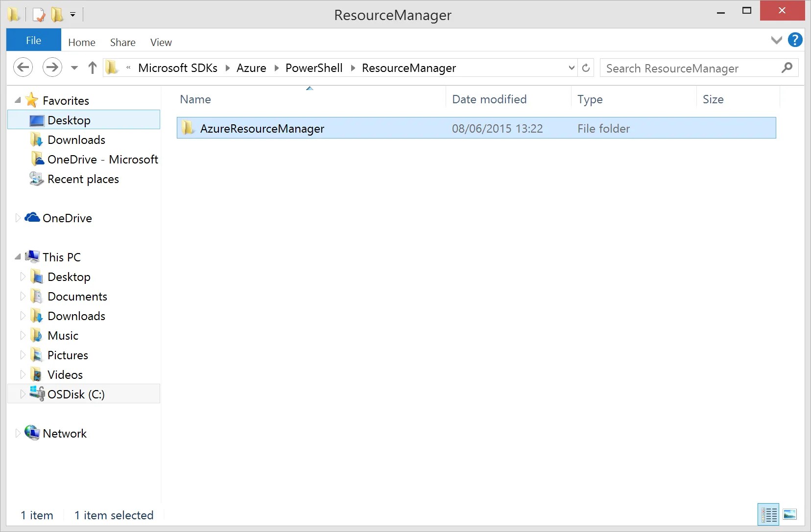Select This PC in the navigation pane
Viewport: 811px width, 532px height.
61,257
